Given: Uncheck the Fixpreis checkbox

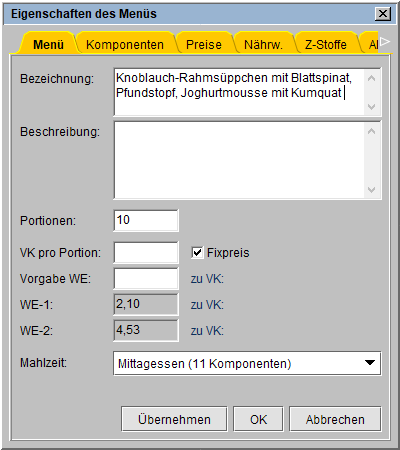Looking at the screenshot, I should [x=197, y=252].
